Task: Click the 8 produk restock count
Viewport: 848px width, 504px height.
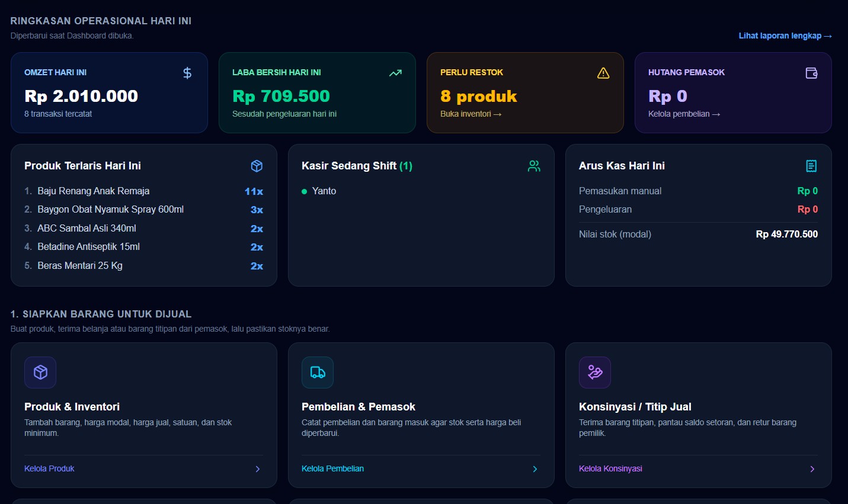Action: click(x=479, y=96)
